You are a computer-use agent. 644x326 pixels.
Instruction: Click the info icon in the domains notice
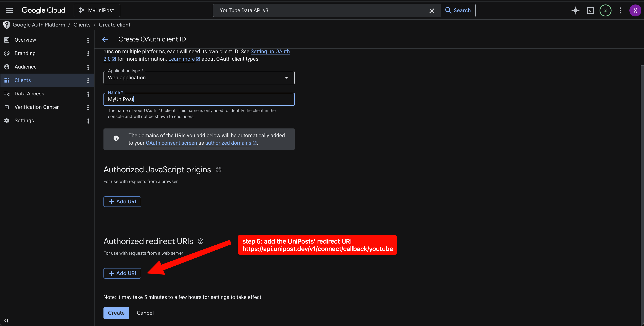coord(116,138)
